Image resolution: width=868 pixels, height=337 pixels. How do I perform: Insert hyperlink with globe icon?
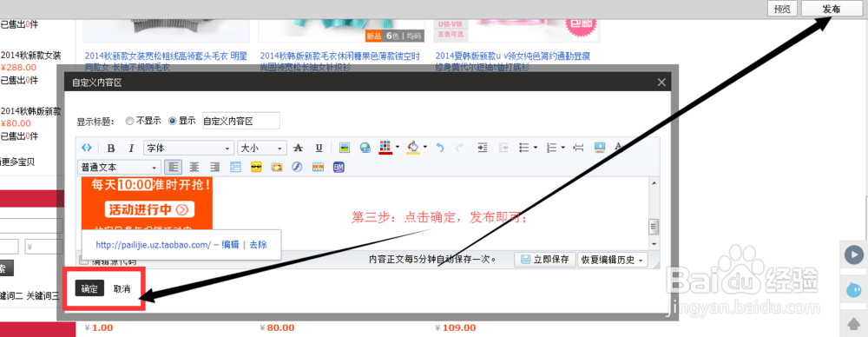coord(365,148)
